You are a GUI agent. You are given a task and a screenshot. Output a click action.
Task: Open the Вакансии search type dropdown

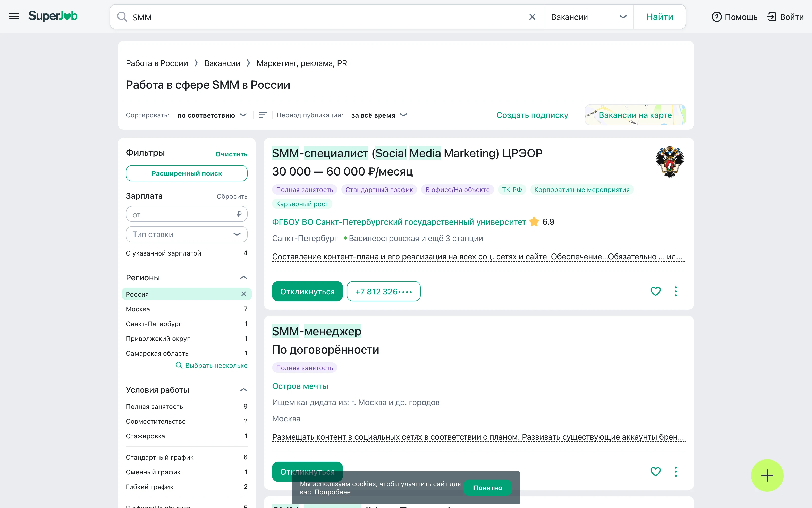pos(589,17)
